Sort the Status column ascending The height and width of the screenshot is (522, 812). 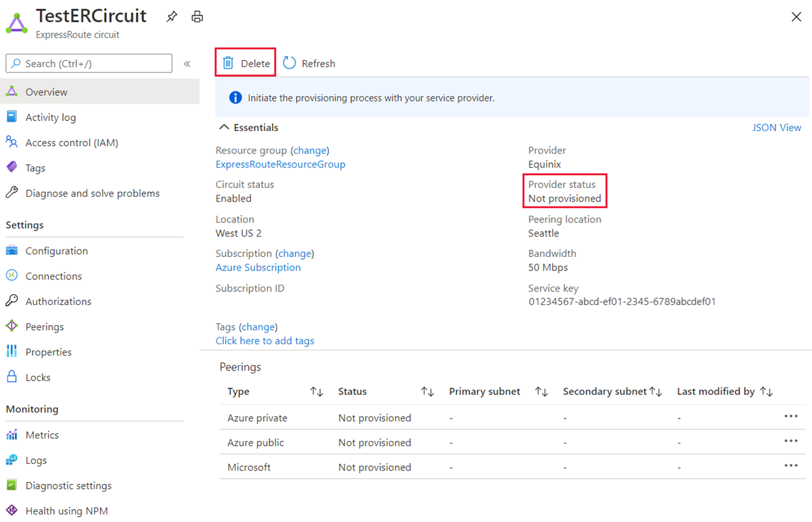428,391
